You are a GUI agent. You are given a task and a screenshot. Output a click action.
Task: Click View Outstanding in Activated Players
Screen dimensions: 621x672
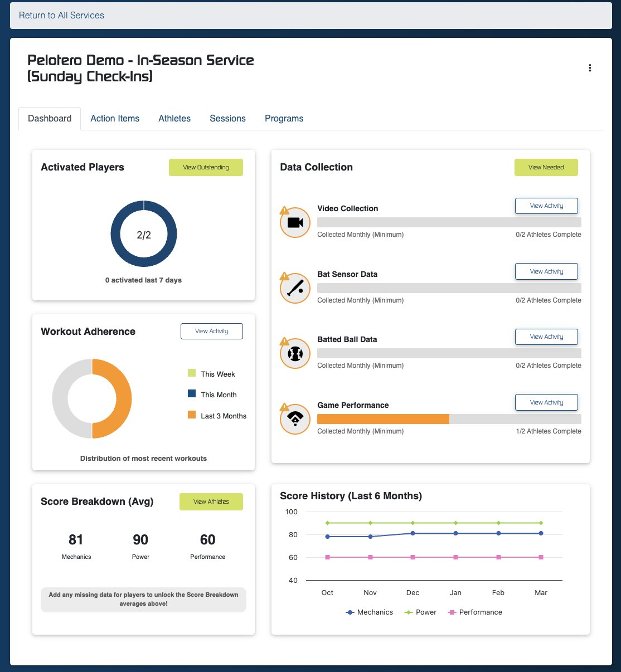pyautogui.click(x=206, y=167)
